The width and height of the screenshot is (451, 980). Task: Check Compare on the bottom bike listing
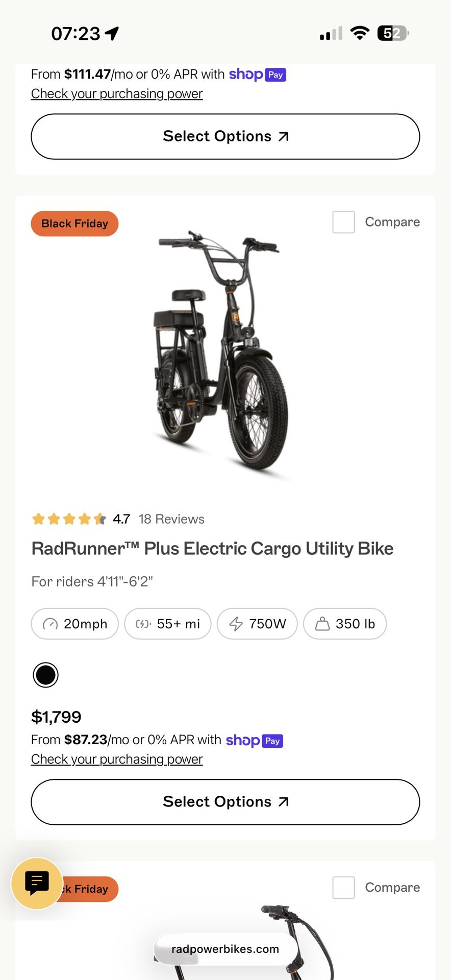point(343,887)
